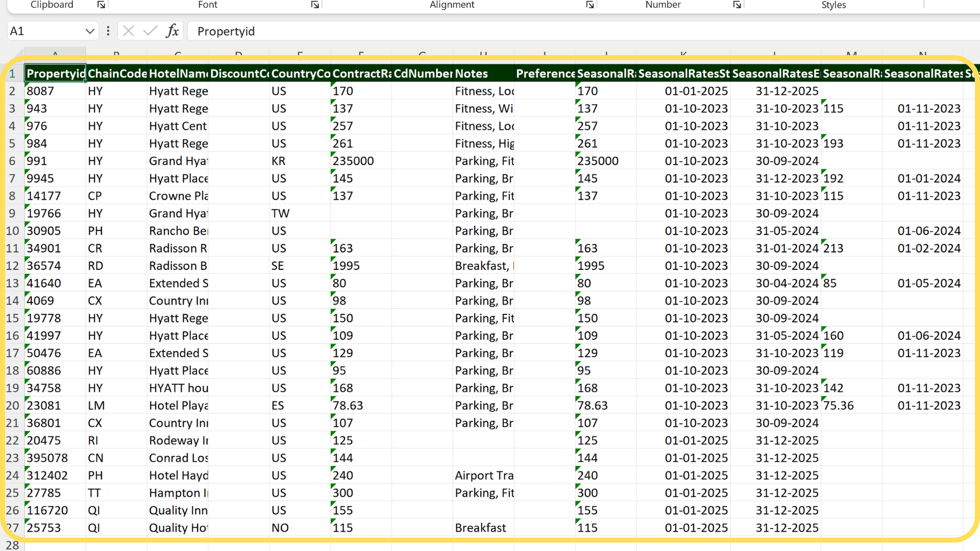980x551 pixels.
Task: Open the Clipboard group dialog launcher
Action: point(101,5)
